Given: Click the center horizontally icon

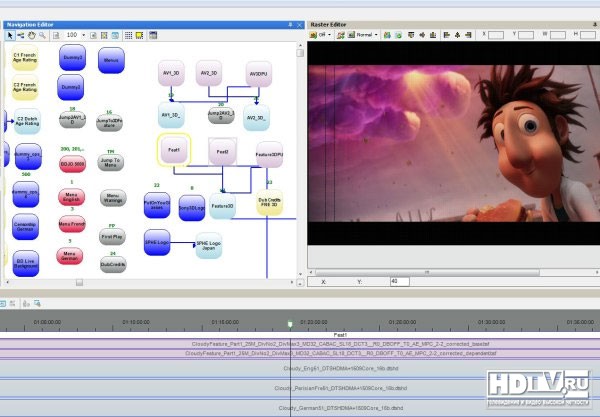Looking at the screenshot, I should click(422, 35).
